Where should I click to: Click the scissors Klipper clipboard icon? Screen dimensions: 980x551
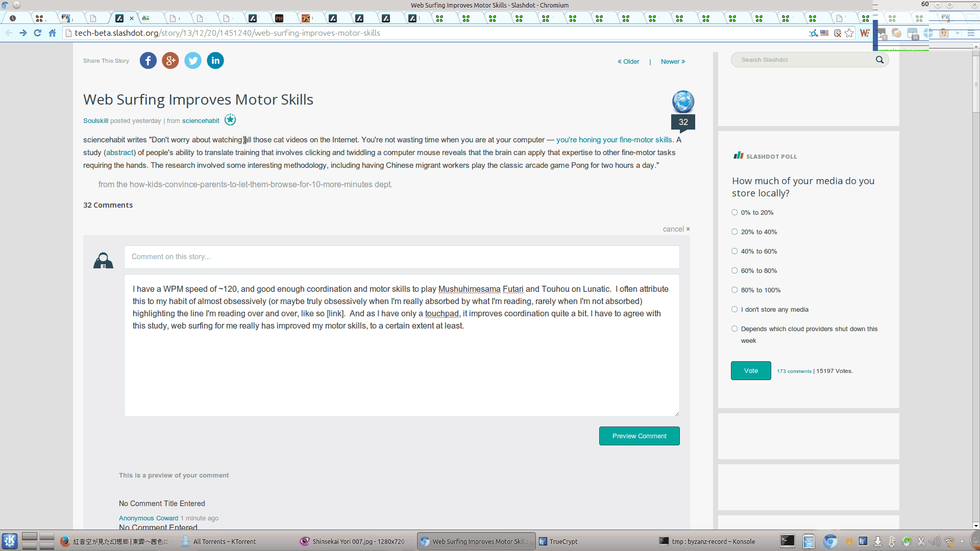(921, 541)
